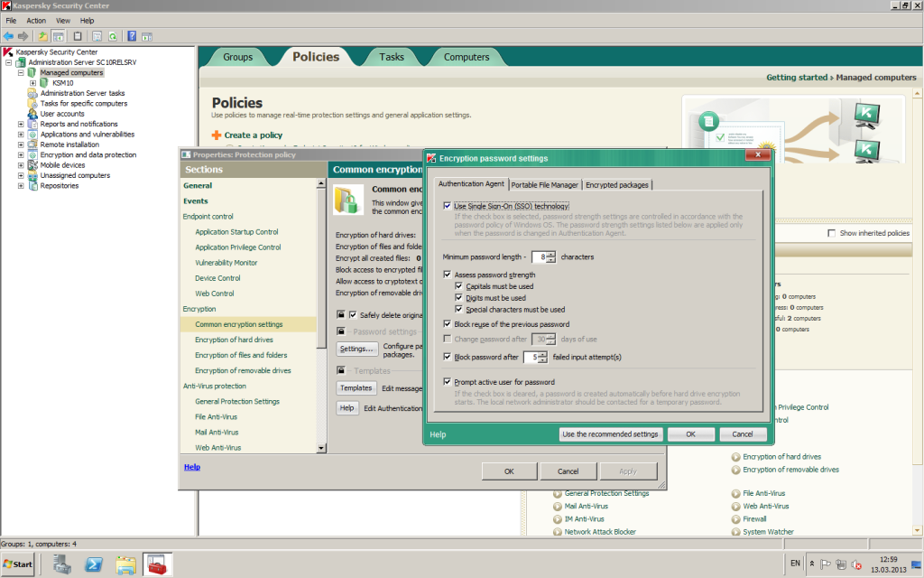Expand Applications and vulnerabilities node

point(21,135)
